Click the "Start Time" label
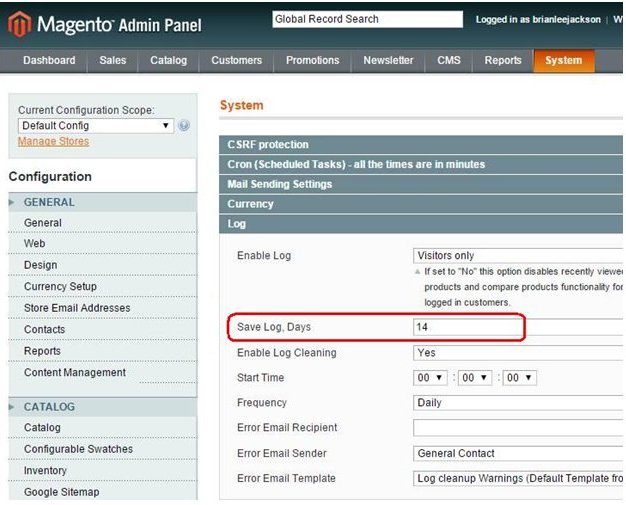The height and width of the screenshot is (505, 626). tap(260, 378)
